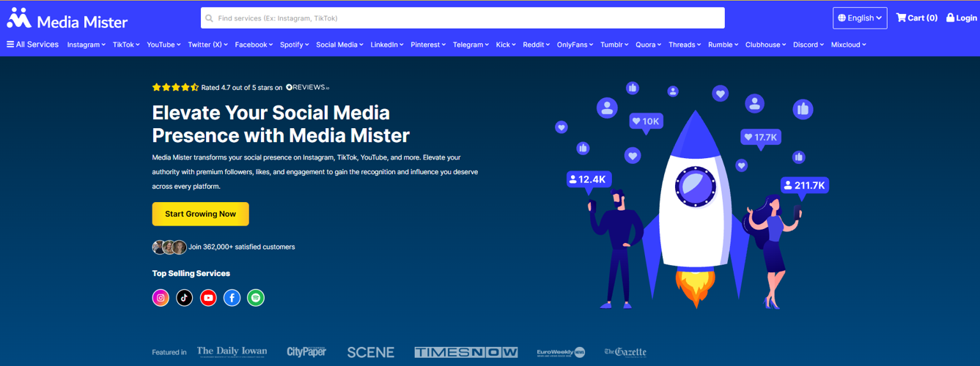This screenshot has width=980, height=366.
Task: Click the Login lock icon link
Action: [961, 18]
